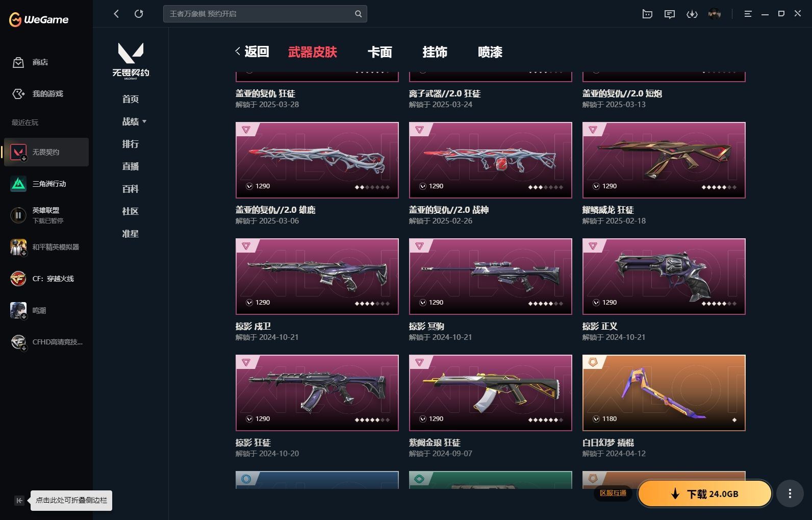Collapse the sidebar using bottom-left icon

pos(19,501)
